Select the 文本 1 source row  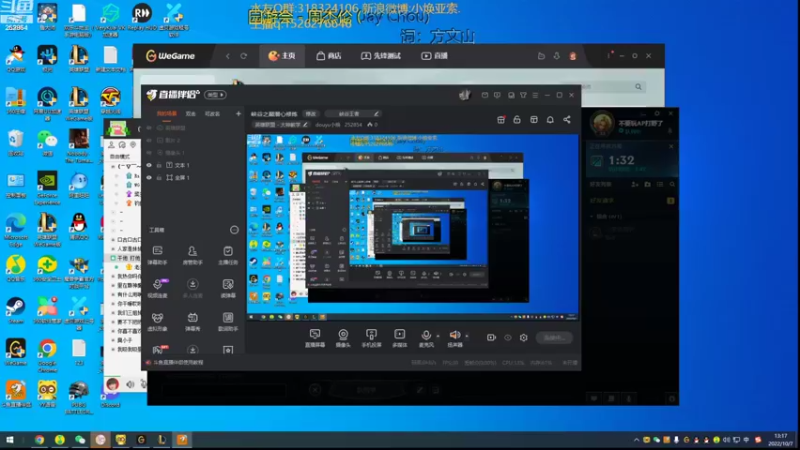(192, 165)
